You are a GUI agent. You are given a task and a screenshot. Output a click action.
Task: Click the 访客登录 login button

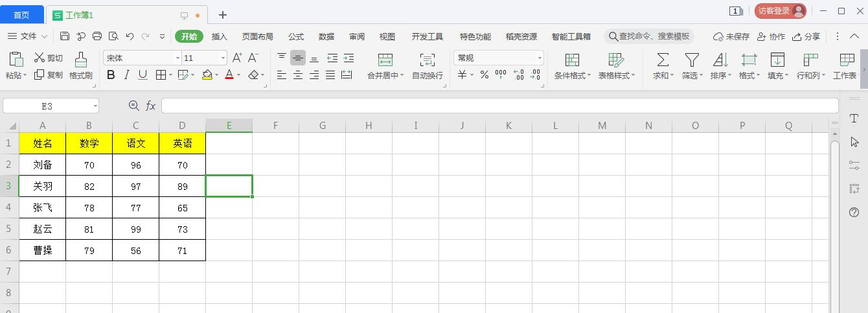click(x=780, y=11)
